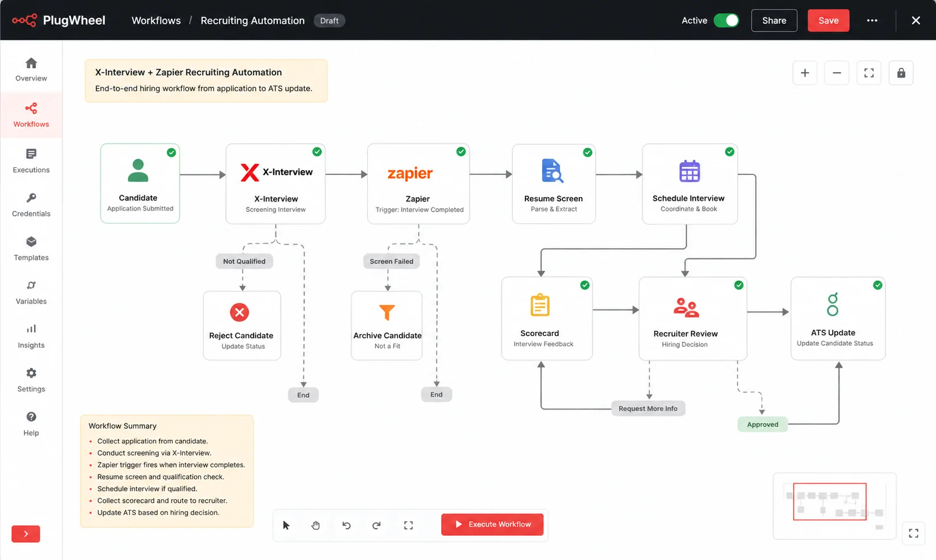Viewport: 936px width, 560px height.
Task: Click the green check on Candidate node
Action: tap(171, 152)
